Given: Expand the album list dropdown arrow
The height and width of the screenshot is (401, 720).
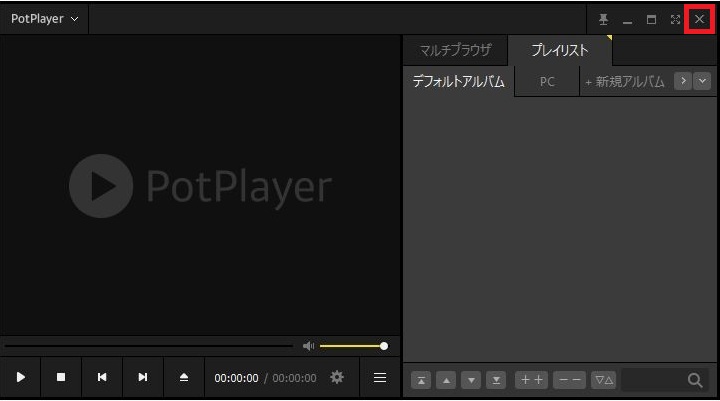Looking at the screenshot, I should (702, 81).
